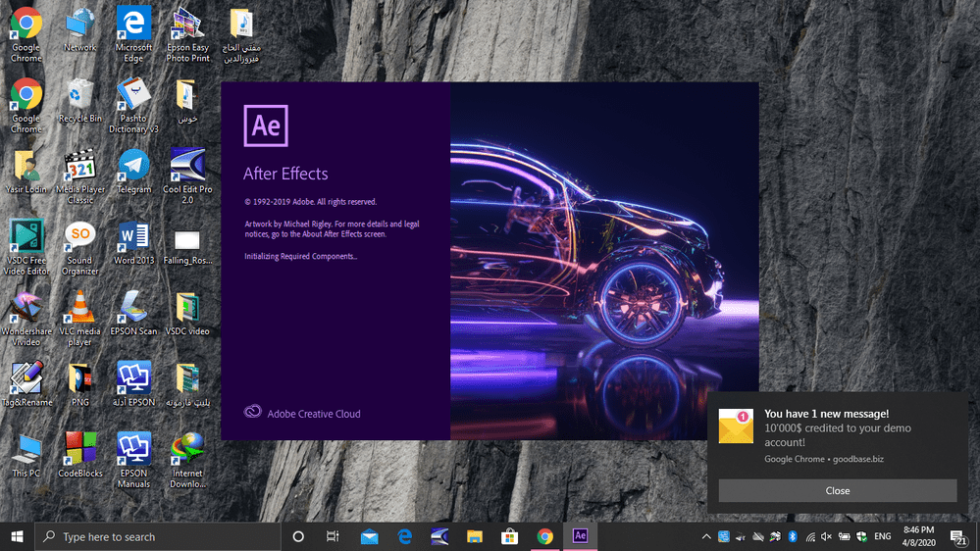Click the Windows Start button
The height and width of the screenshot is (551, 980).
tap(17, 536)
